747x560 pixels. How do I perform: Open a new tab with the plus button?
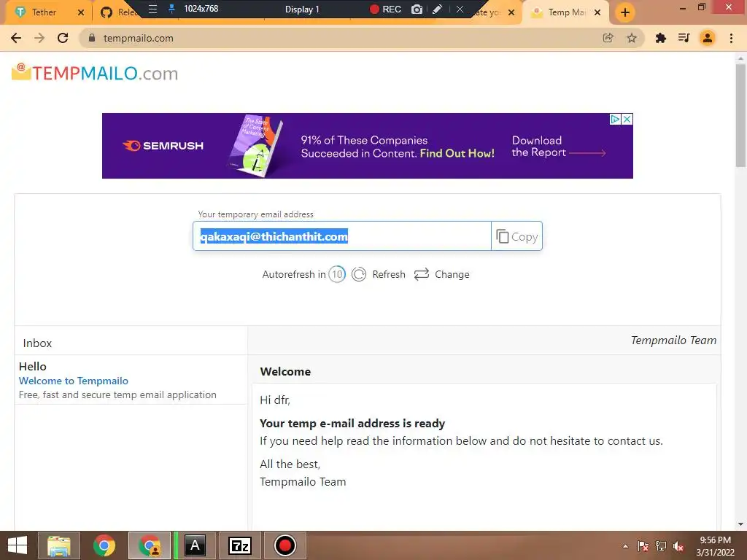(x=625, y=12)
